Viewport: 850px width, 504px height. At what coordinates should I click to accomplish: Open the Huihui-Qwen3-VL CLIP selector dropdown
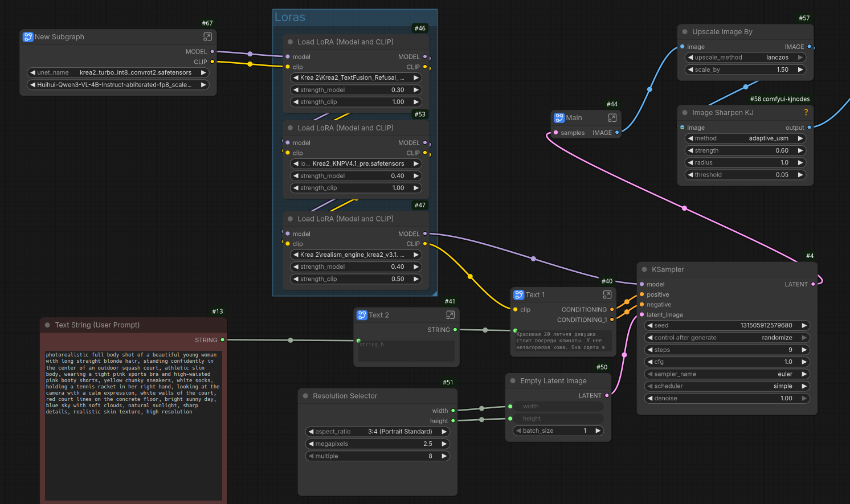(x=118, y=85)
